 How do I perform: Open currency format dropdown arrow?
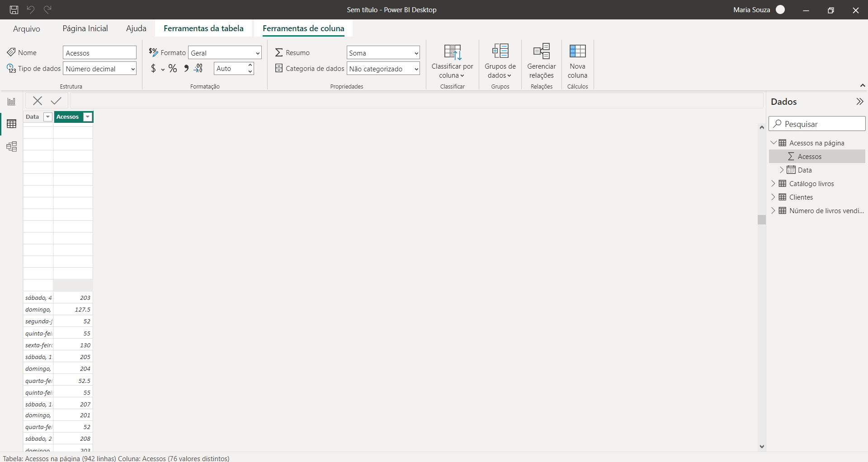pos(163,70)
